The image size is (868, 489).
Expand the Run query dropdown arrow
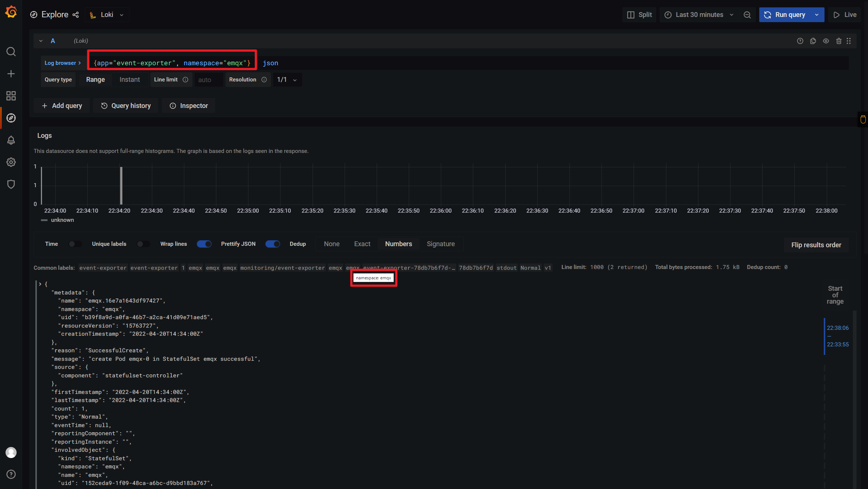pos(818,14)
